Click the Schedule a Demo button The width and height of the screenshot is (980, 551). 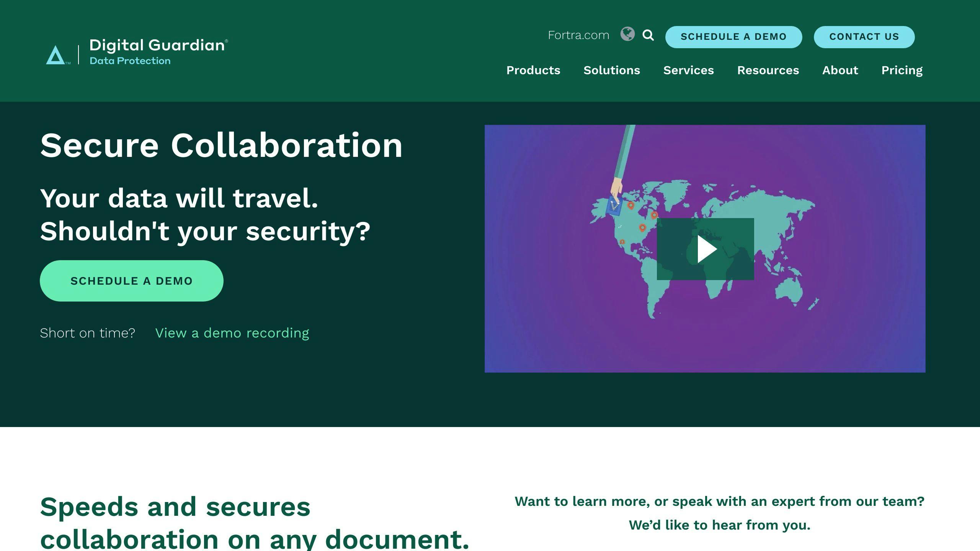tap(132, 280)
